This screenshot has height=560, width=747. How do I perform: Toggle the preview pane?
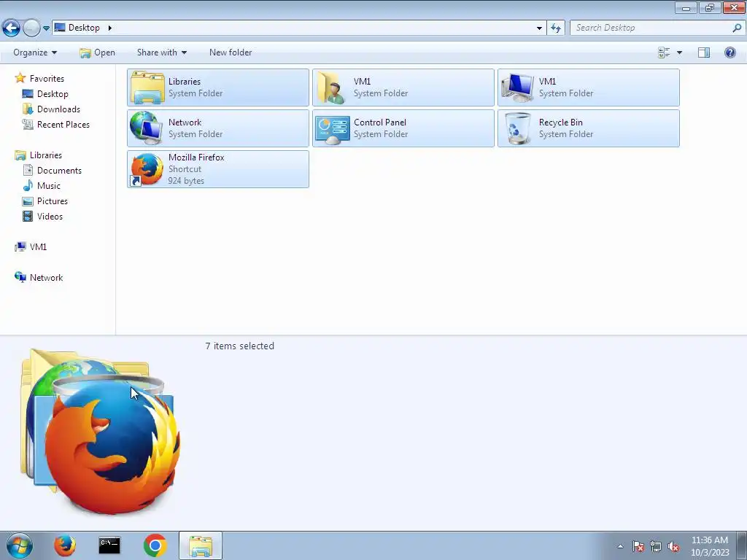tap(704, 52)
